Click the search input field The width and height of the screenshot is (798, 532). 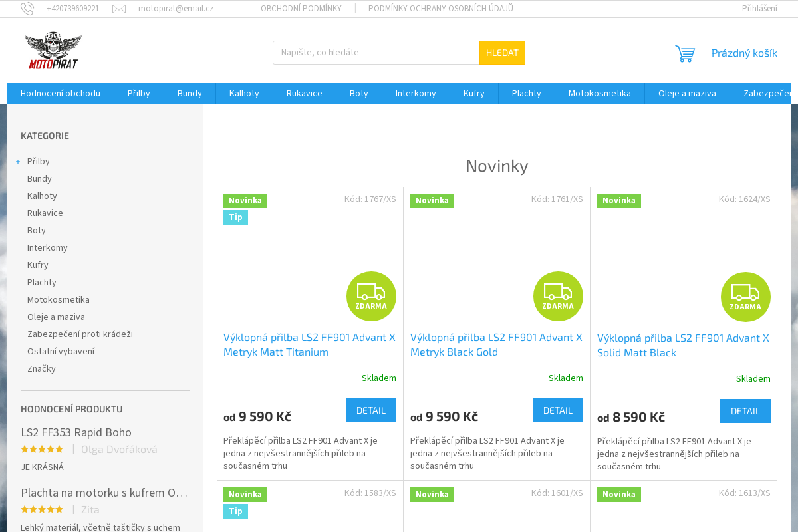coord(376,53)
